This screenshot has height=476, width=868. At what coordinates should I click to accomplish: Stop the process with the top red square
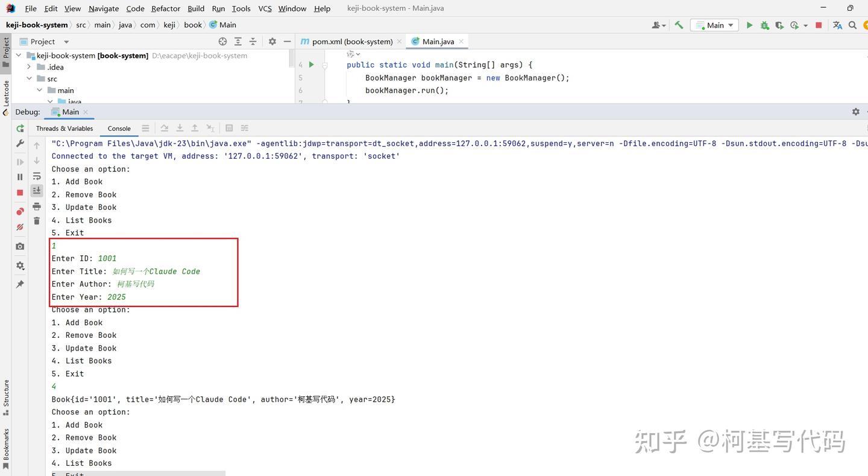coord(819,25)
